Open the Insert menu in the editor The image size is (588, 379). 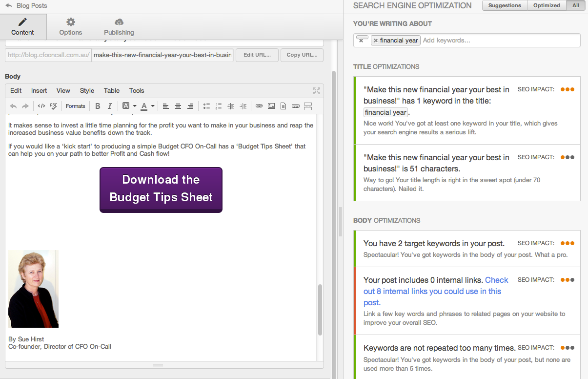click(39, 90)
